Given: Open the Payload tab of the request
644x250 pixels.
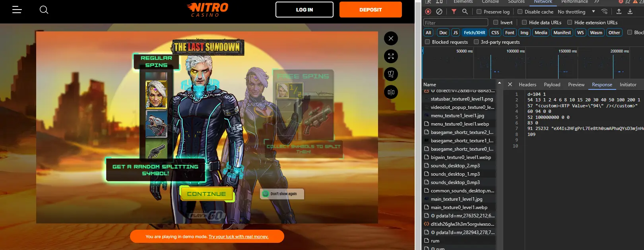Looking at the screenshot, I should click(552, 84).
